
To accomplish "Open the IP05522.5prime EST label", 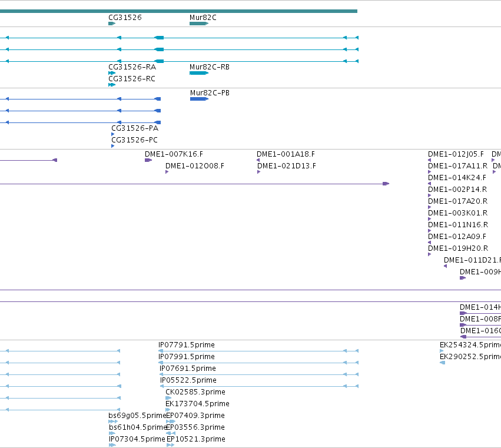I will [x=188, y=381].
